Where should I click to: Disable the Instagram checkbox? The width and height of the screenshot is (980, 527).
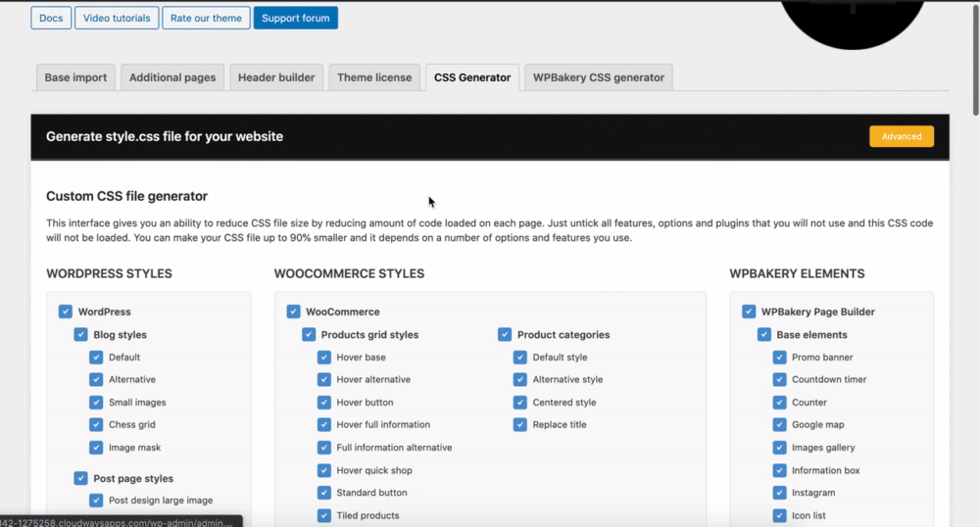point(779,493)
